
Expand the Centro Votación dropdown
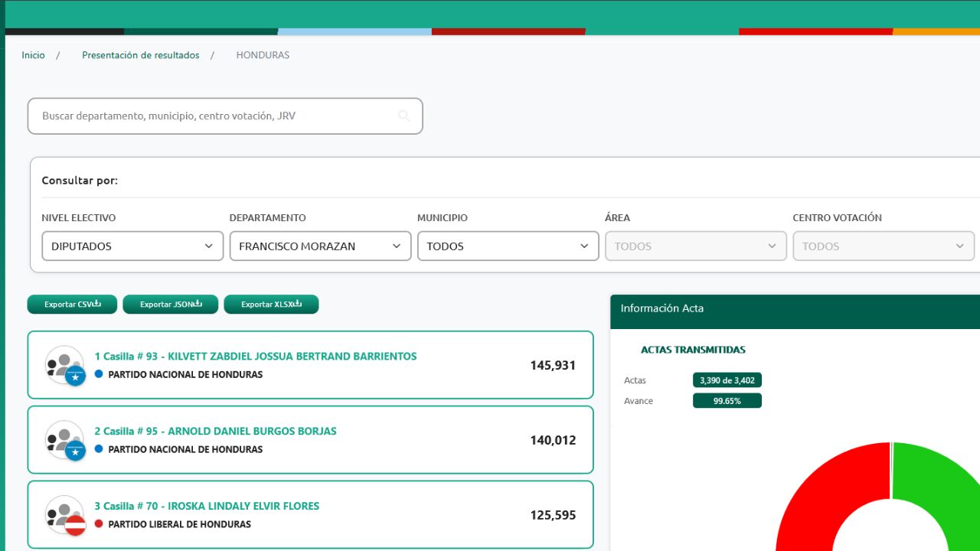click(x=883, y=246)
